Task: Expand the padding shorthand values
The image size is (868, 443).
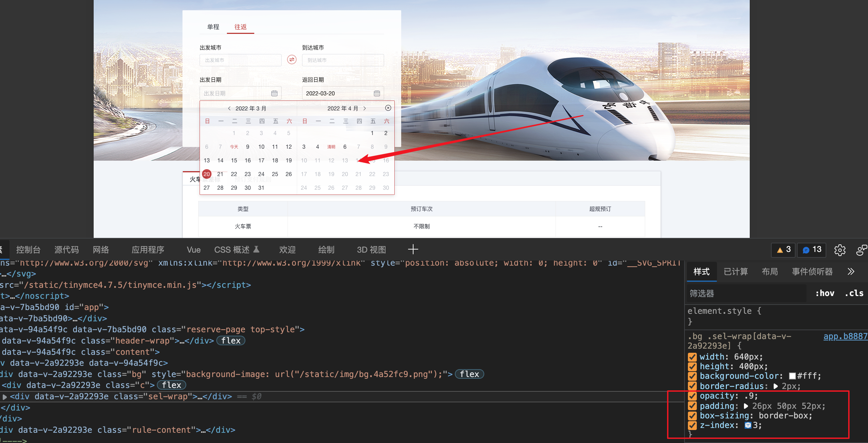Action: pyautogui.click(x=746, y=406)
